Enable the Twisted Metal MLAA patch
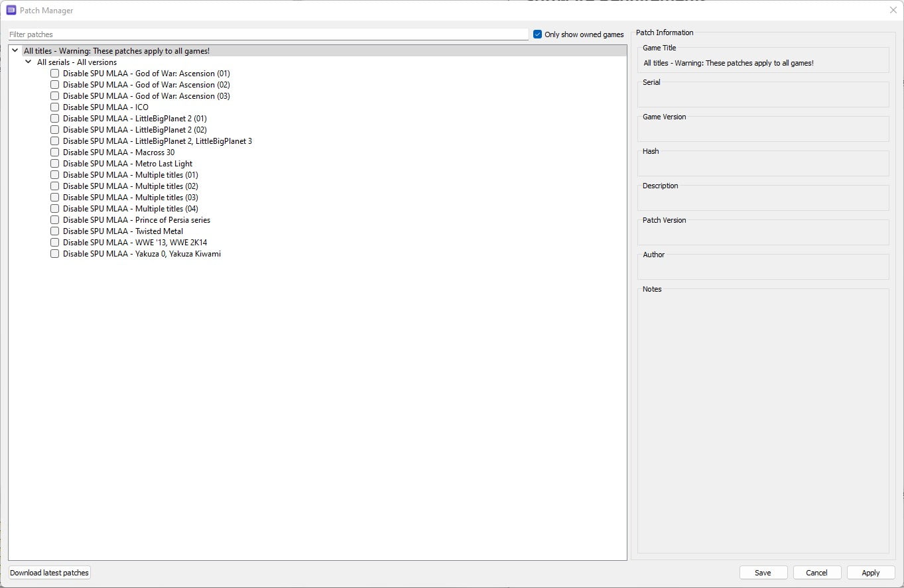The height and width of the screenshot is (588, 904). (55, 231)
